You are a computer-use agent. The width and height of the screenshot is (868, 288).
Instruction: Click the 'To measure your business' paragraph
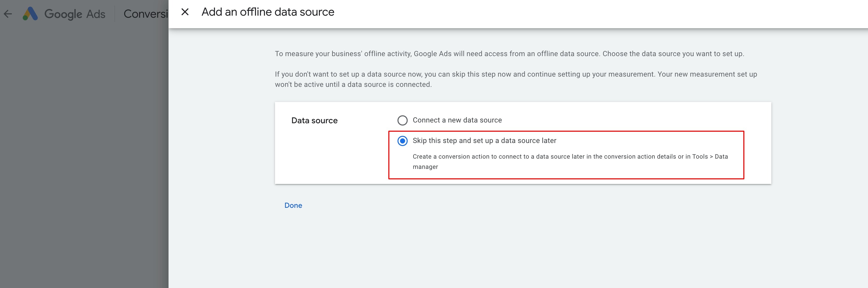click(509, 54)
